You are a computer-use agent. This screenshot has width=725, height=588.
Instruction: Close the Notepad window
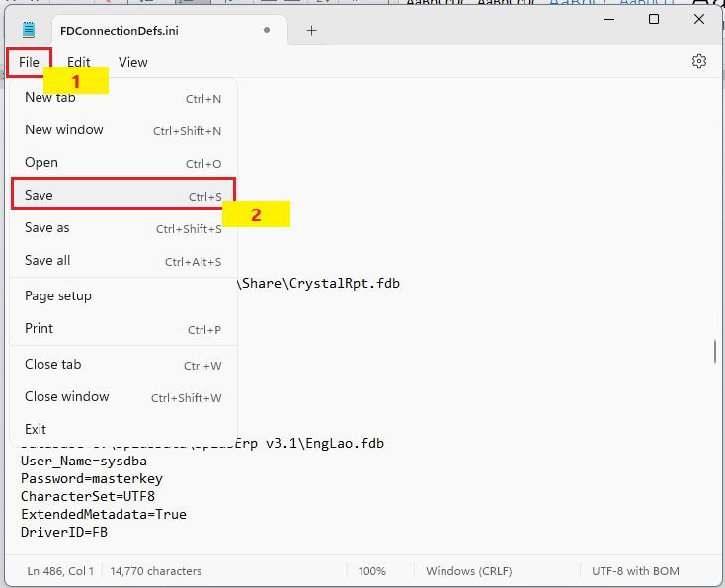click(x=699, y=19)
